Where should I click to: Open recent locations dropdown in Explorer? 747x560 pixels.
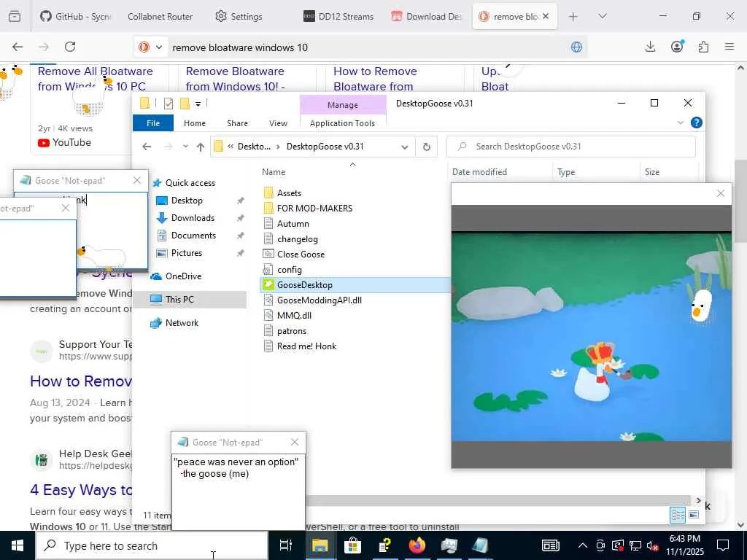[x=185, y=147]
